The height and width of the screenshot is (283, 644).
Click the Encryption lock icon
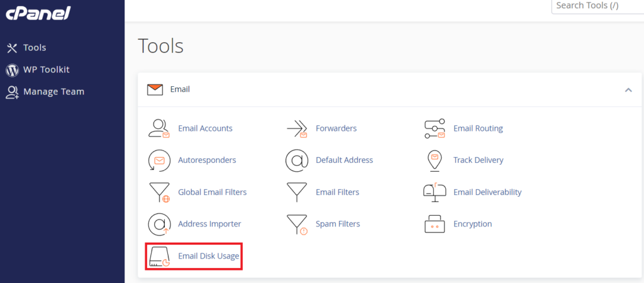coord(435,224)
